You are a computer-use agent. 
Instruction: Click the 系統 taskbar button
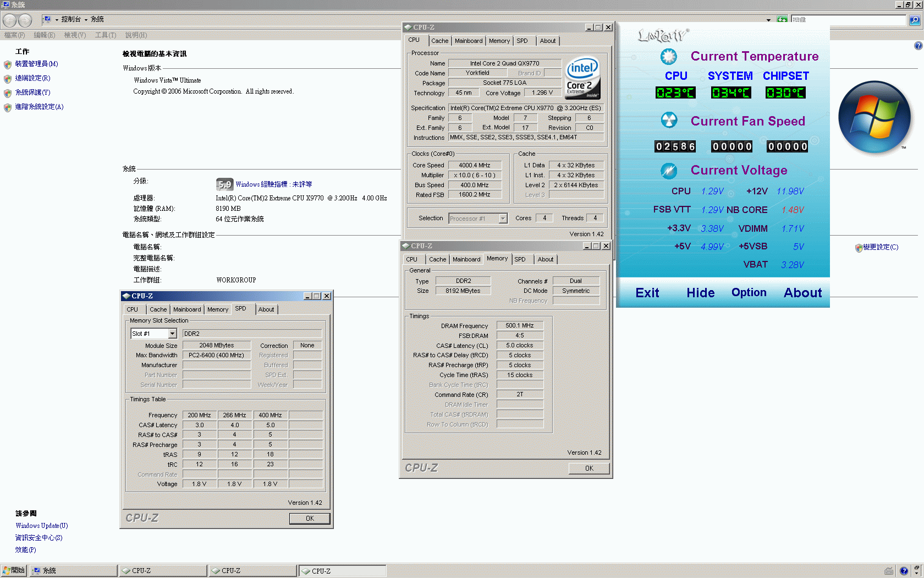[x=74, y=571]
